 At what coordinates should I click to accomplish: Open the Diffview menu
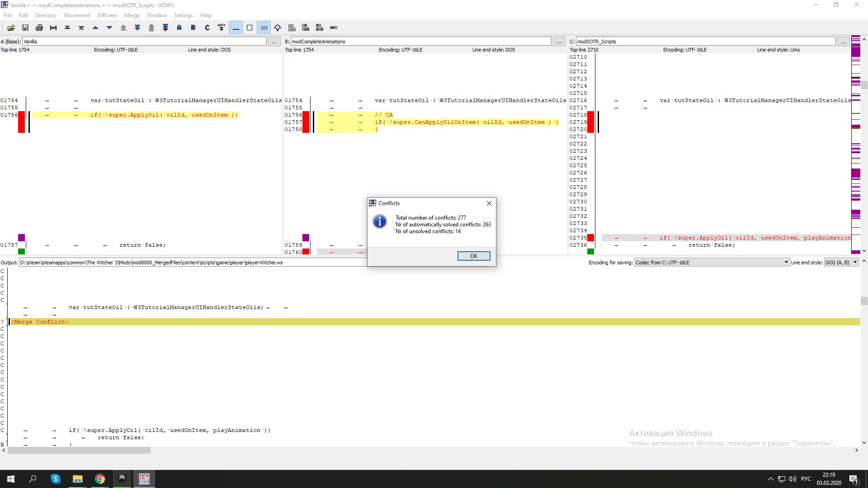[107, 15]
